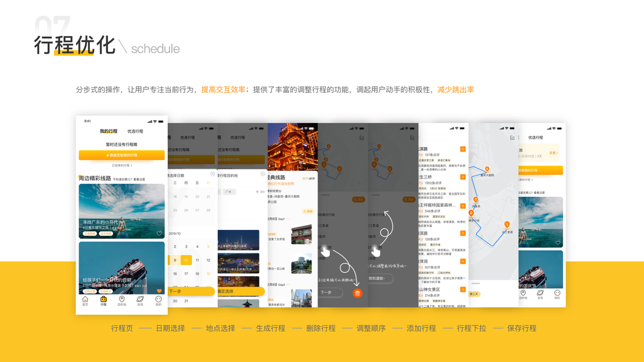Select date 17 in the calendar
Screen dimensions: 644x362
[186, 274]
